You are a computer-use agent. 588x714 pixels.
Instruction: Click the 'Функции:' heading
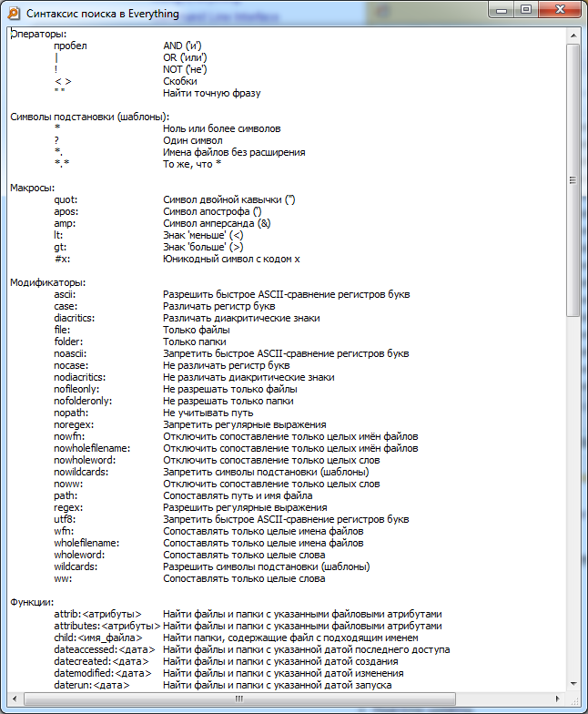pyautogui.click(x=32, y=603)
